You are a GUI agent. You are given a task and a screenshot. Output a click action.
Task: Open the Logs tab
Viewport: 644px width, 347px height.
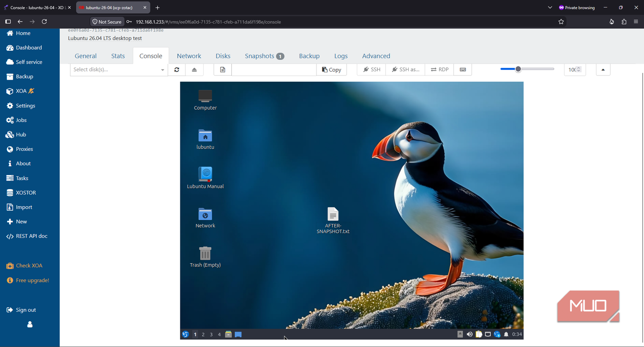click(341, 56)
